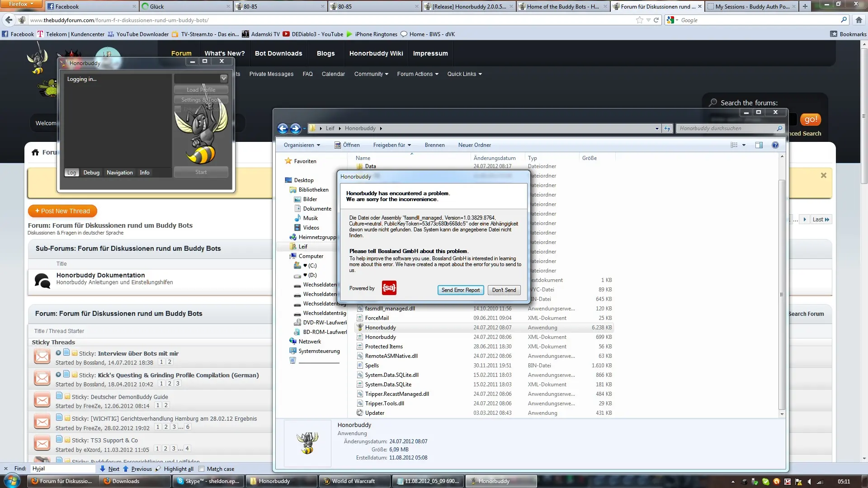
Task: Open the Explorer view options dropdown arrow
Action: coord(744,145)
